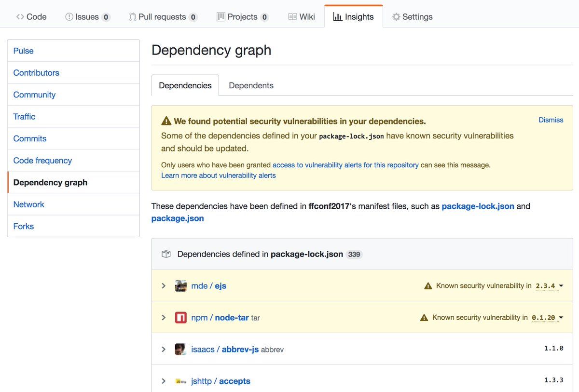Click version 1.3.3 on accepts row
Screen dimensions: 579x392
[554, 380]
